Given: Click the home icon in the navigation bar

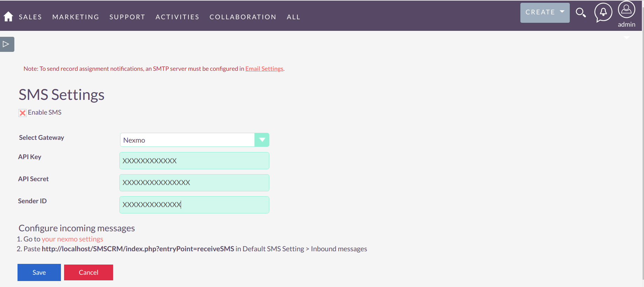Looking at the screenshot, I should pyautogui.click(x=8, y=15).
